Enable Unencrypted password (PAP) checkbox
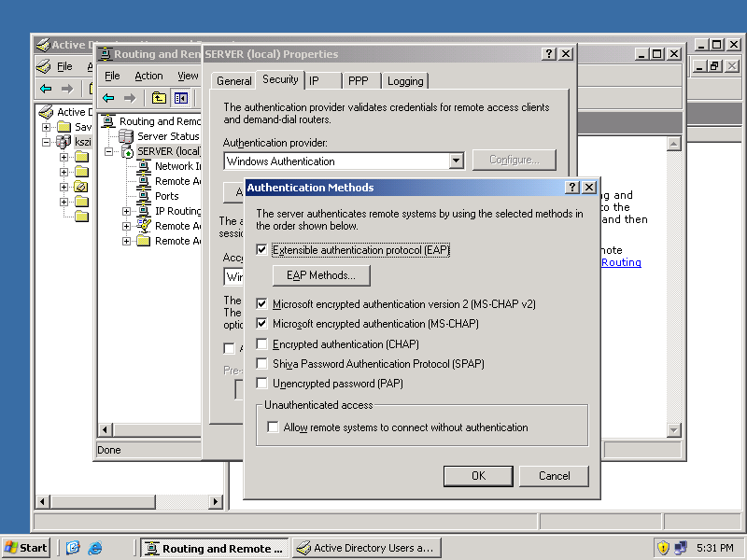Screen dimensions: 747x560 pos(261,384)
